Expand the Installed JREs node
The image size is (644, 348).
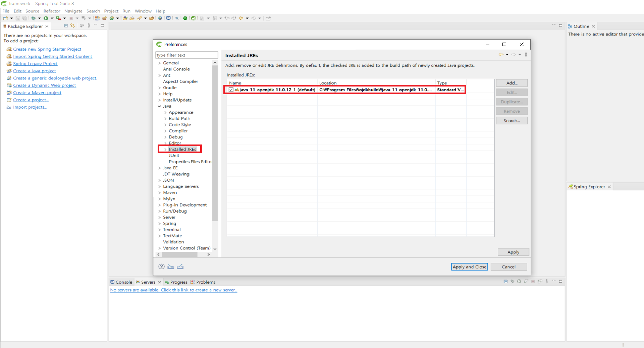[x=165, y=150]
